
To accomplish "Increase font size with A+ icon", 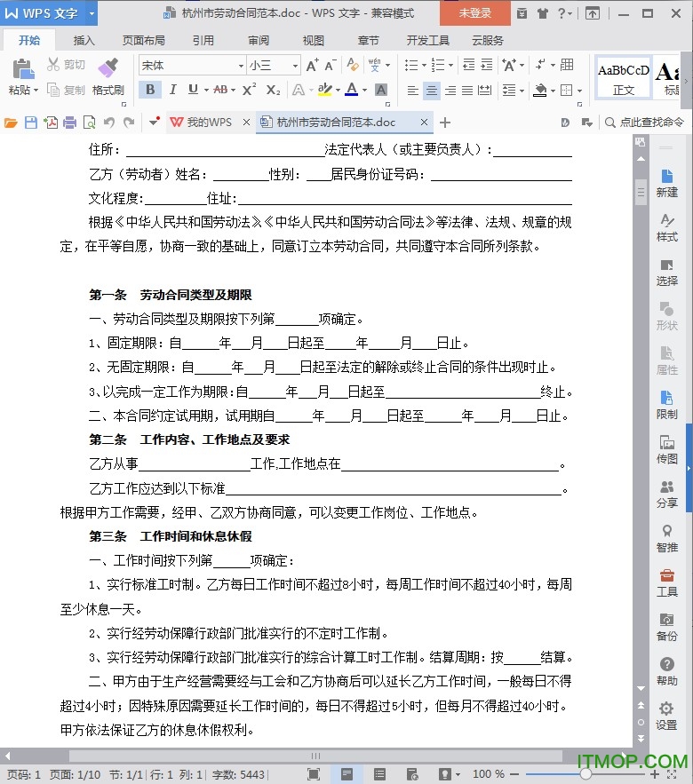I will [312, 66].
